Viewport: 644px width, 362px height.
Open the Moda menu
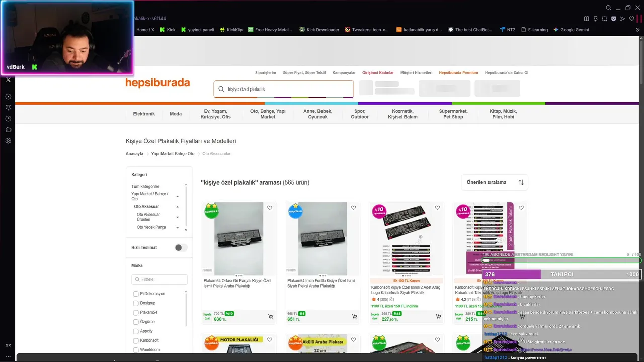pos(176,114)
